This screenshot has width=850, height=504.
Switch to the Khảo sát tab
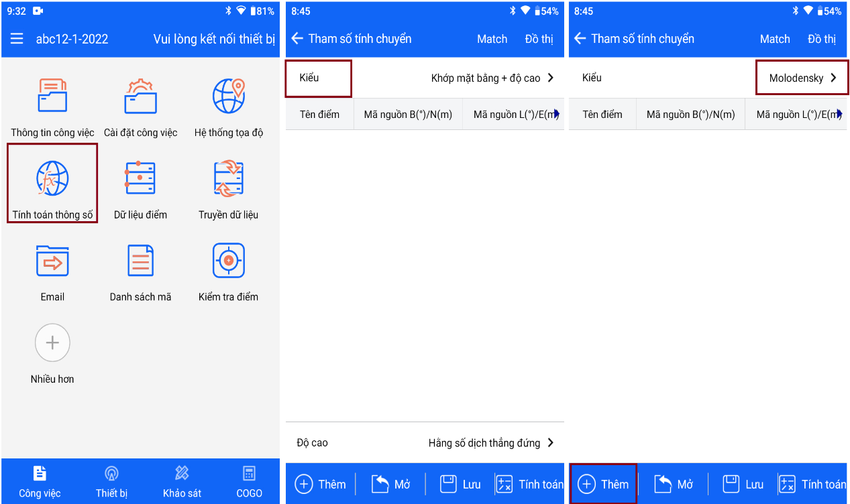pyautogui.click(x=180, y=481)
